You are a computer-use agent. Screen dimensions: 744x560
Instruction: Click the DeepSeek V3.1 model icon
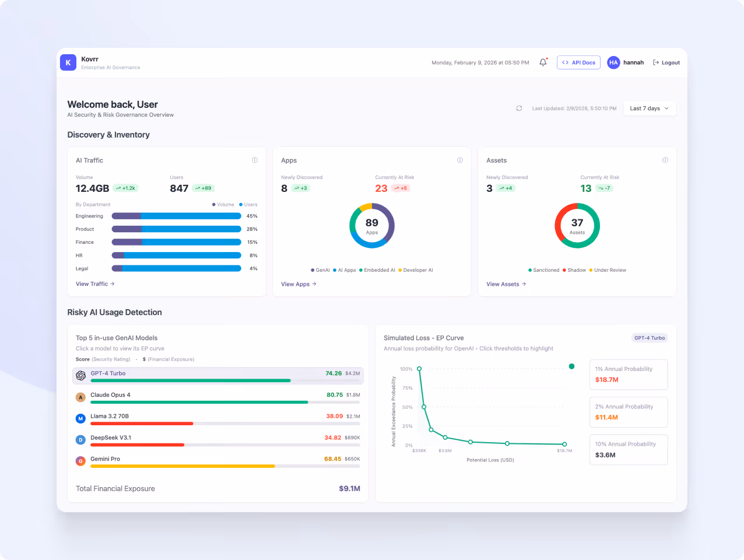click(x=80, y=440)
